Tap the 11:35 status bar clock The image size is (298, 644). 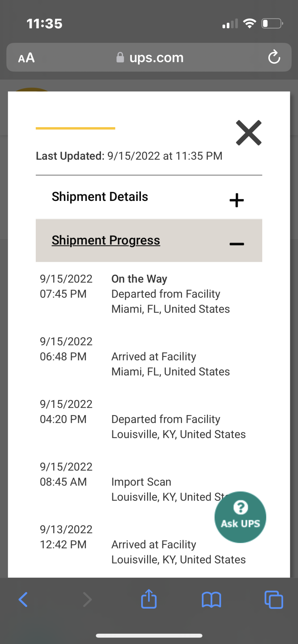(45, 24)
